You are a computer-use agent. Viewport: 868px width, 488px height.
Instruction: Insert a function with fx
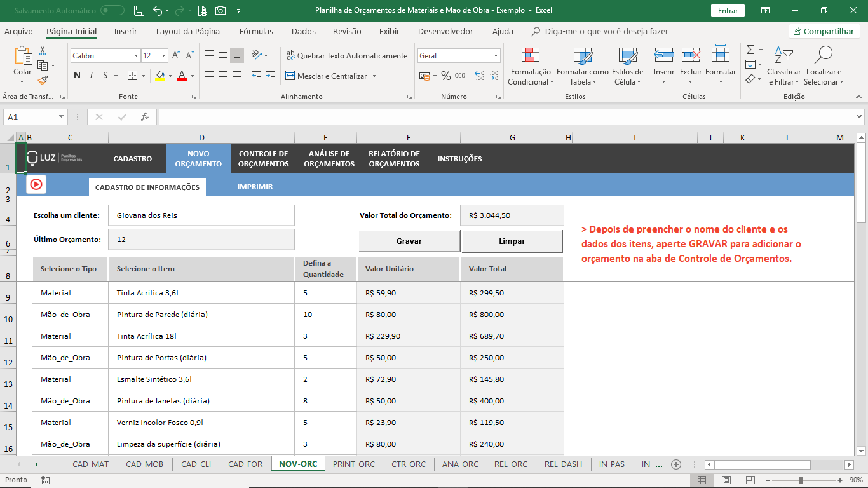145,117
